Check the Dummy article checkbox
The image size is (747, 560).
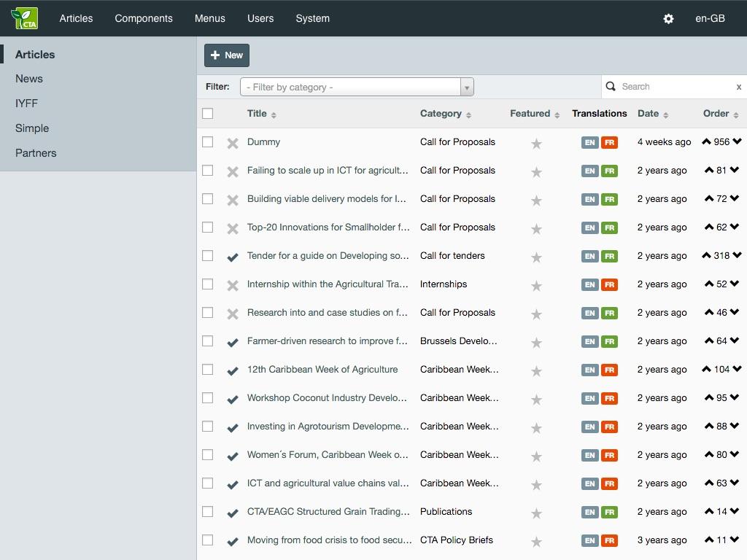tap(208, 142)
